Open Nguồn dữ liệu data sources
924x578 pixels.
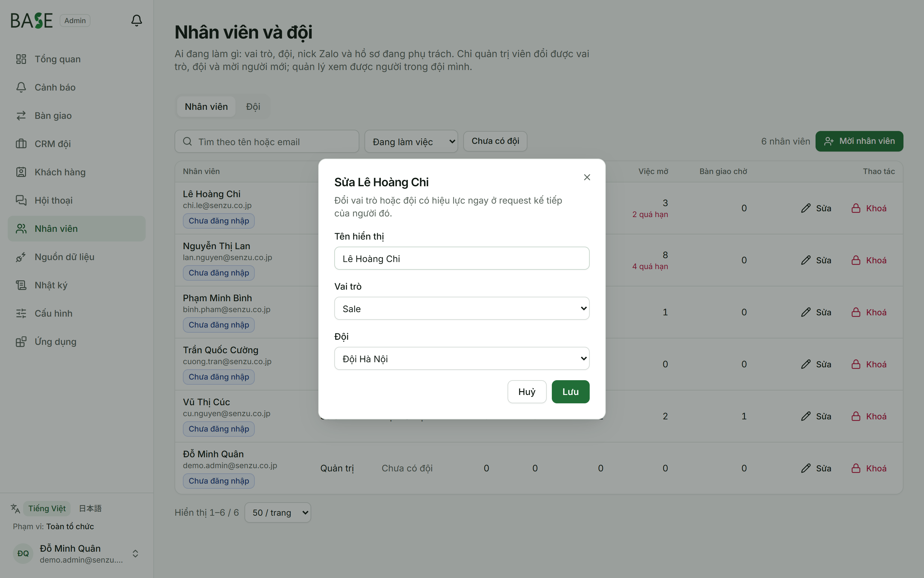[76, 257]
